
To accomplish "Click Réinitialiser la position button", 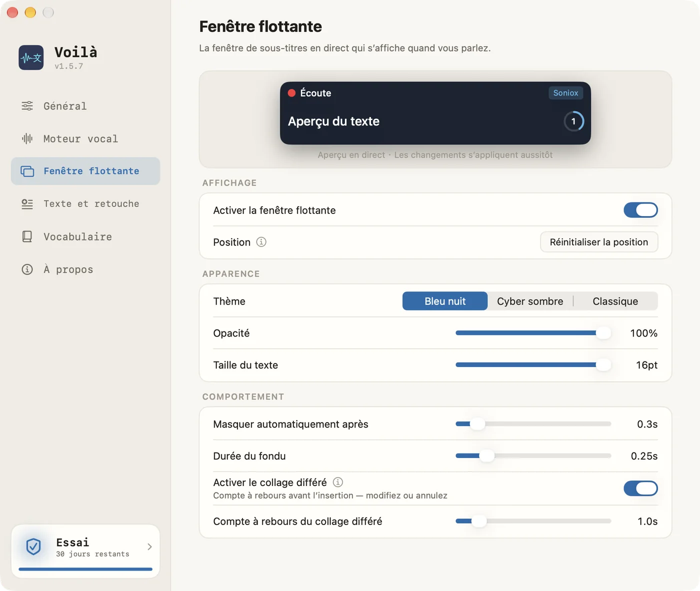I will (599, 242).
